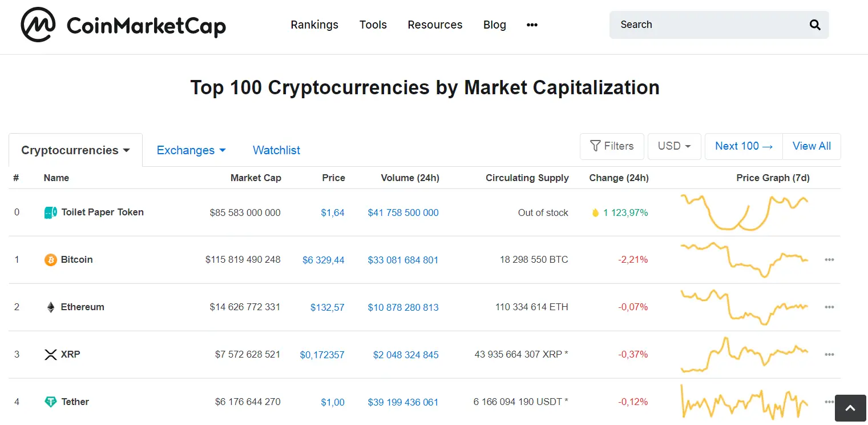The image size is (868, 425).
Task: Click the Tether logo icon
Action: 51,402
